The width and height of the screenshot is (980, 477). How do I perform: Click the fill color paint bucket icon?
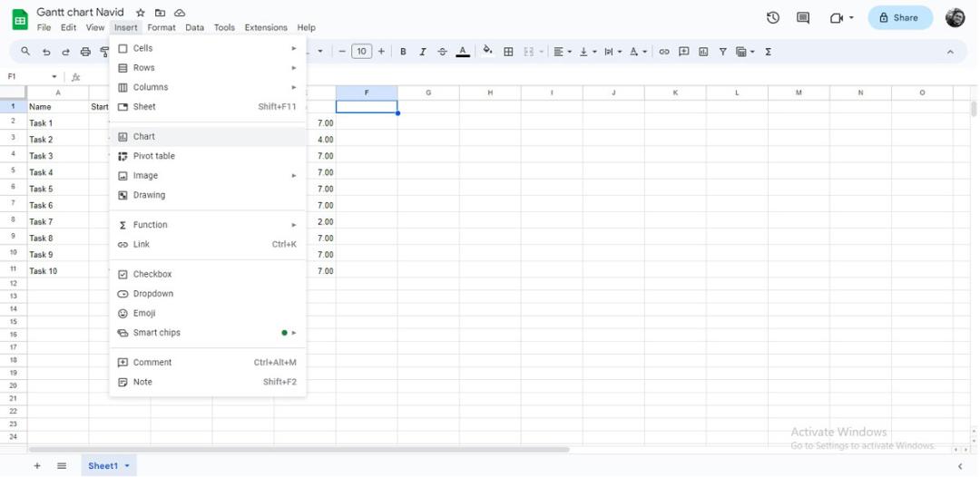(487, 51)
